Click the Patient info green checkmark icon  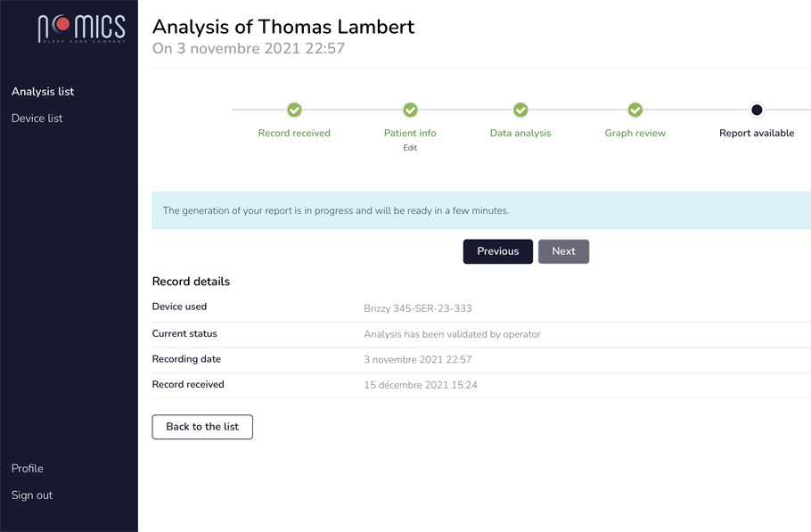[410, 110]
